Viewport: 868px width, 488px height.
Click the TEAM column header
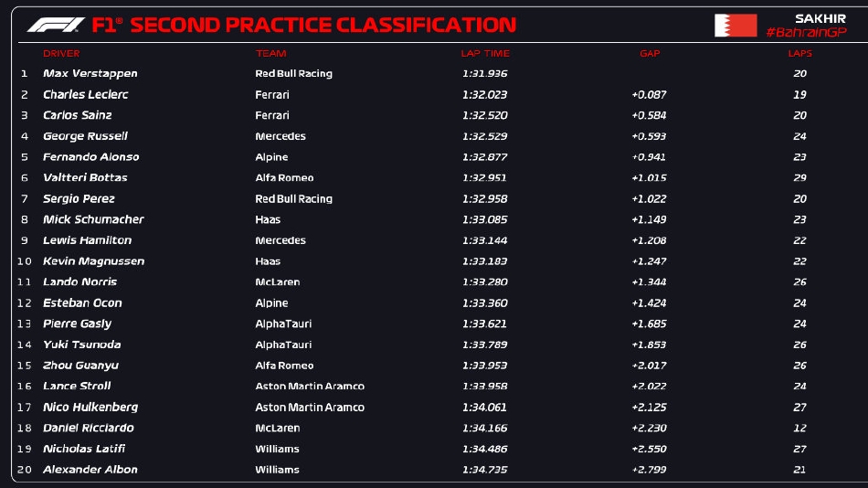point(270,54)
